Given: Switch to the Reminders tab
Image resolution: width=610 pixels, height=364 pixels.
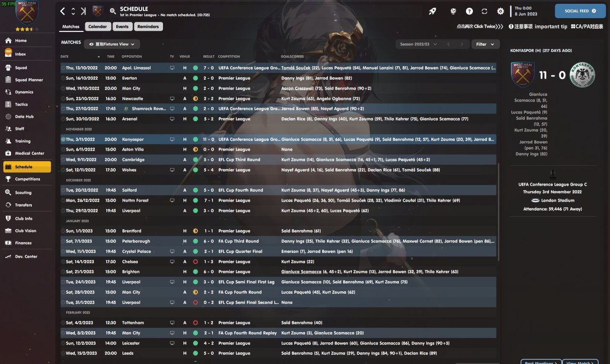Looking at the screenshot, I should click(148, 27).
